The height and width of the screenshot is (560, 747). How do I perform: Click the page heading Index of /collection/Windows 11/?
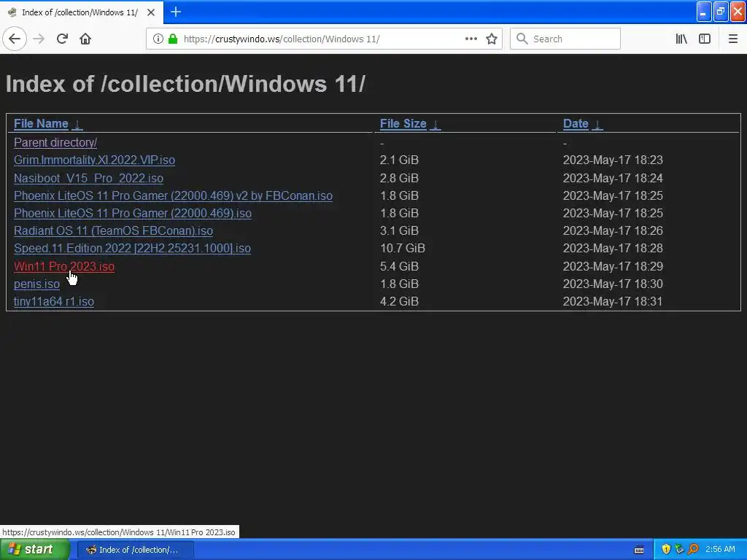(185, 84)
